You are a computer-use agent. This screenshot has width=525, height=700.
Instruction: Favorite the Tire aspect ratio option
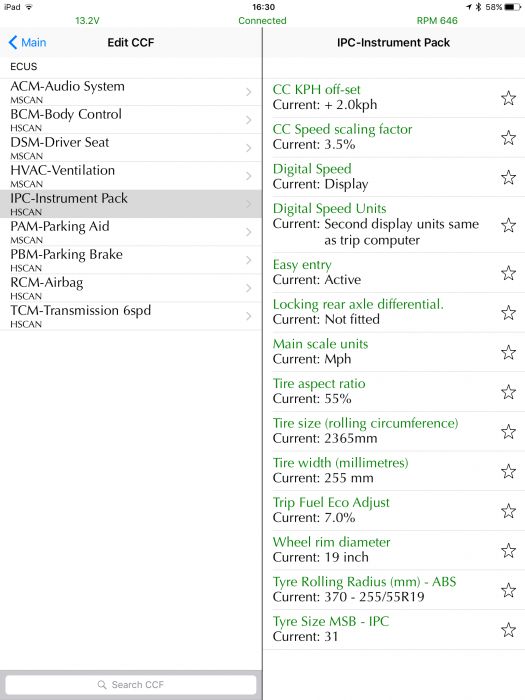pos(508,392)
